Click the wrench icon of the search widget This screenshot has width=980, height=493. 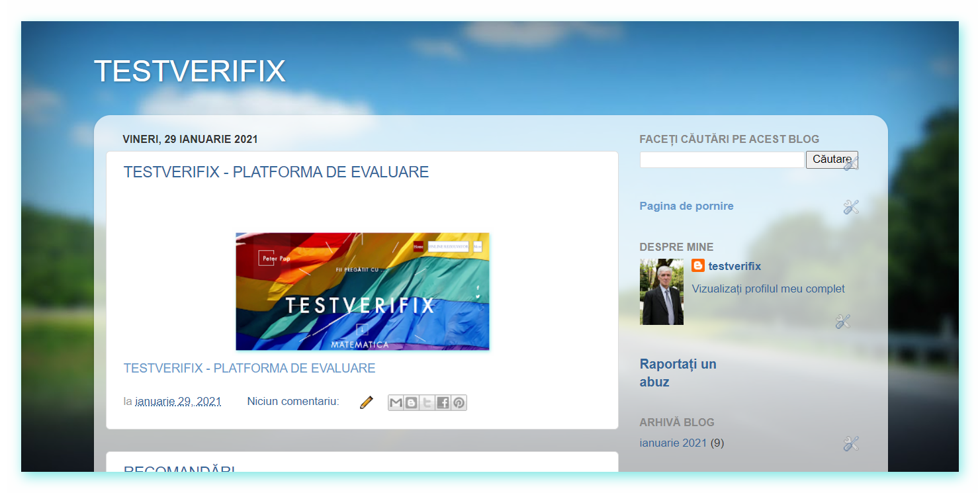(x=851, y=163)
